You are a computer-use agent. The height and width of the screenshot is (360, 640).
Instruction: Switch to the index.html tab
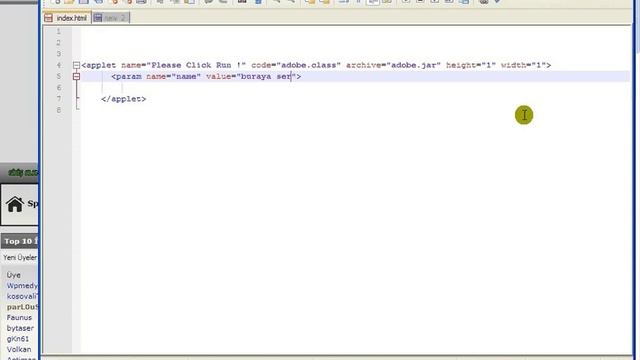pyautogui.click(x=67, y=18)
